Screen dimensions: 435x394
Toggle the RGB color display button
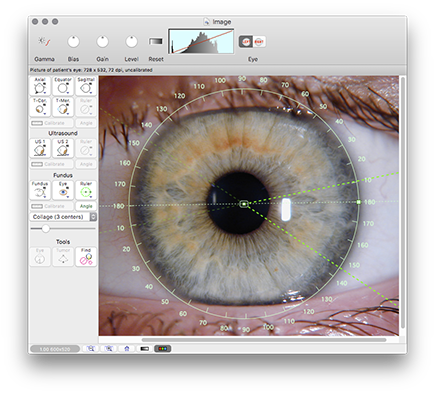(x=163, y=349)
